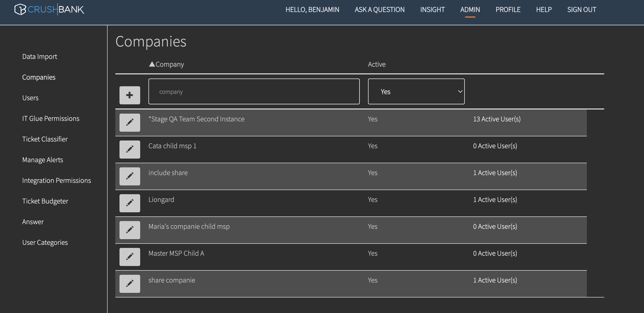Open Data Import in sidebar
Viewport: 644px width, 313px height.
(40, 56)
